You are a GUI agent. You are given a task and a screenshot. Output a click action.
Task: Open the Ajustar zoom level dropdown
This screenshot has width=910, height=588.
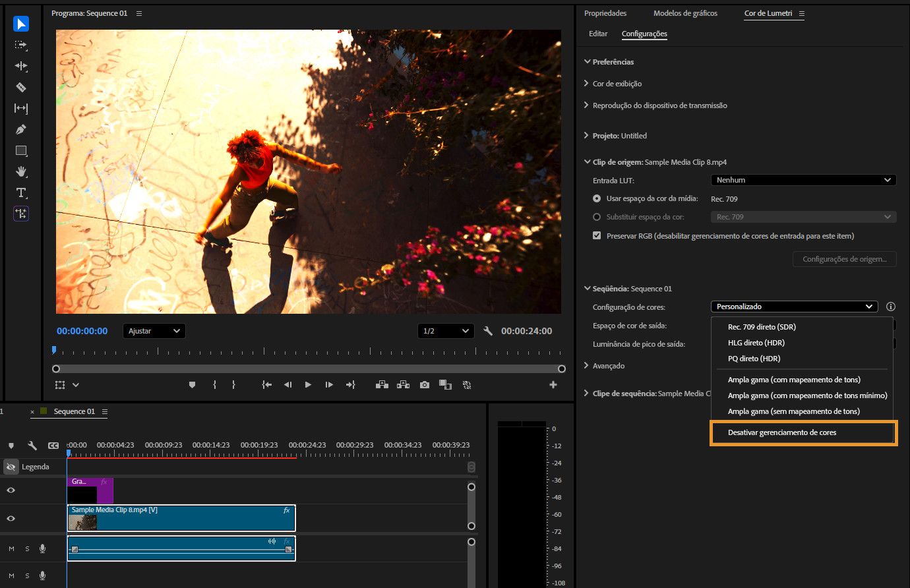(x=154, y=331)
